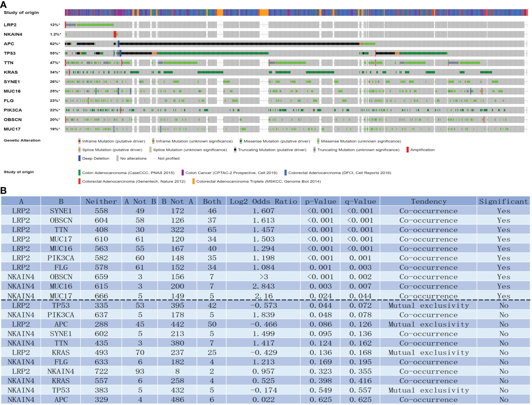Click Mutual exclusivity in LRP2 TP53 row

pos(429,306)
